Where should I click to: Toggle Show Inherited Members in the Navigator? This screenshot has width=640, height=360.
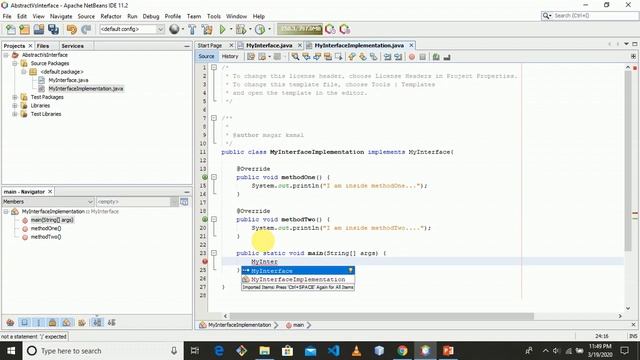tap(10, 322)
